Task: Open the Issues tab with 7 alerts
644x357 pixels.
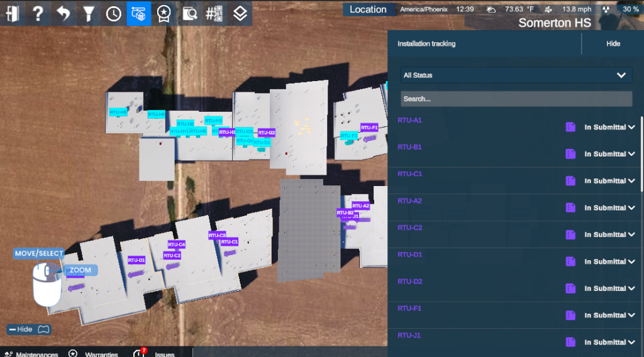Action: tap(154, 353)
